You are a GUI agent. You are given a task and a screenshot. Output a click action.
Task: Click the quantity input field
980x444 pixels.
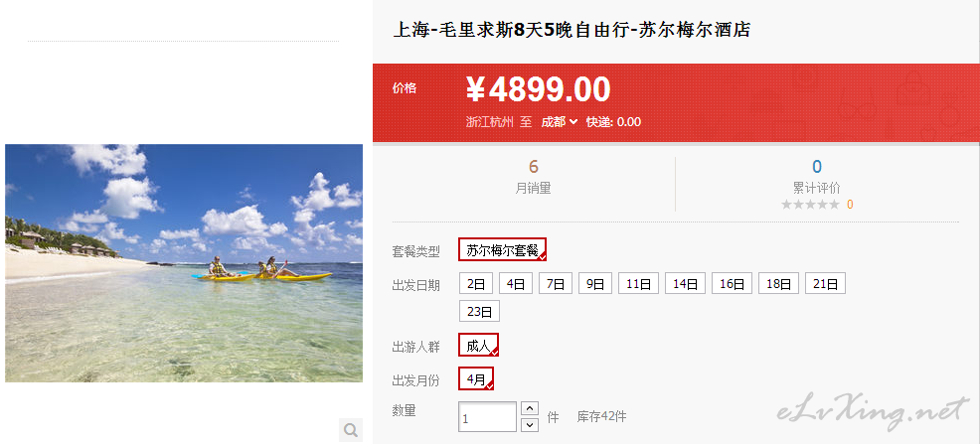pyautogui.click(x=487, y=416)
